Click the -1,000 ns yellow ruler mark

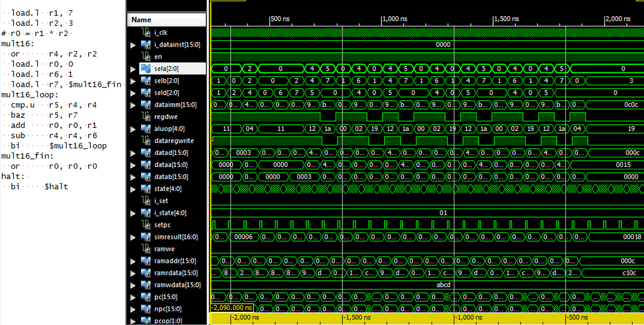tap(468, 317)
